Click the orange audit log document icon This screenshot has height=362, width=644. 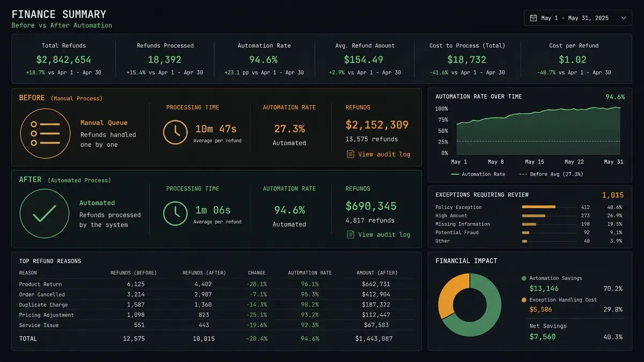point(350,154)
